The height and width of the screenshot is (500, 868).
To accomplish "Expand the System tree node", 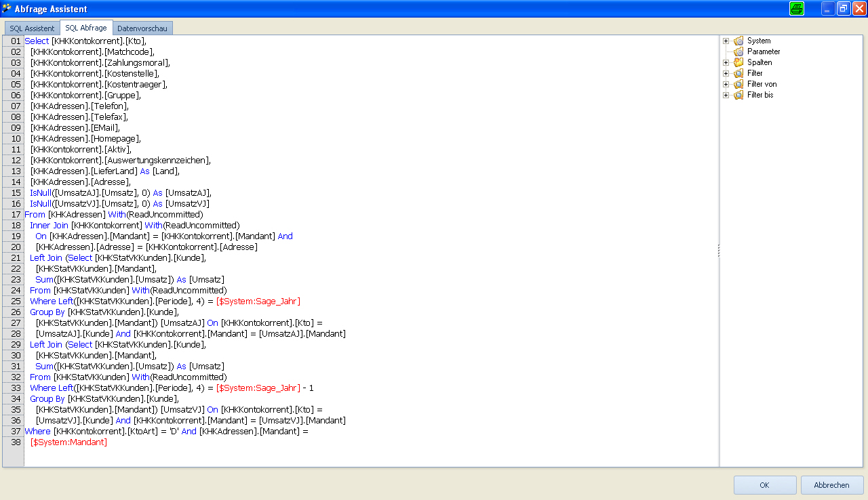I will click(x=726, y=41).
